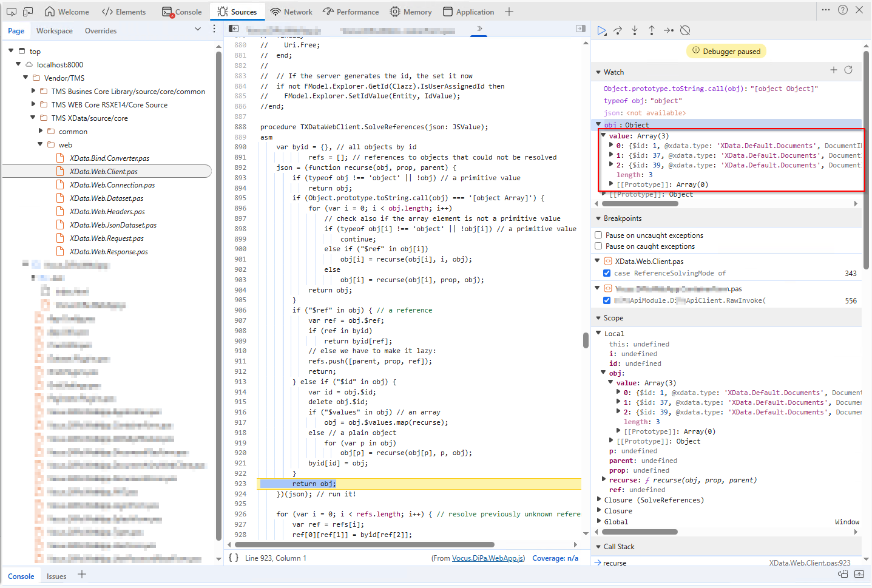Expand the Closure (SolveReferences) scope

(599, 500)
